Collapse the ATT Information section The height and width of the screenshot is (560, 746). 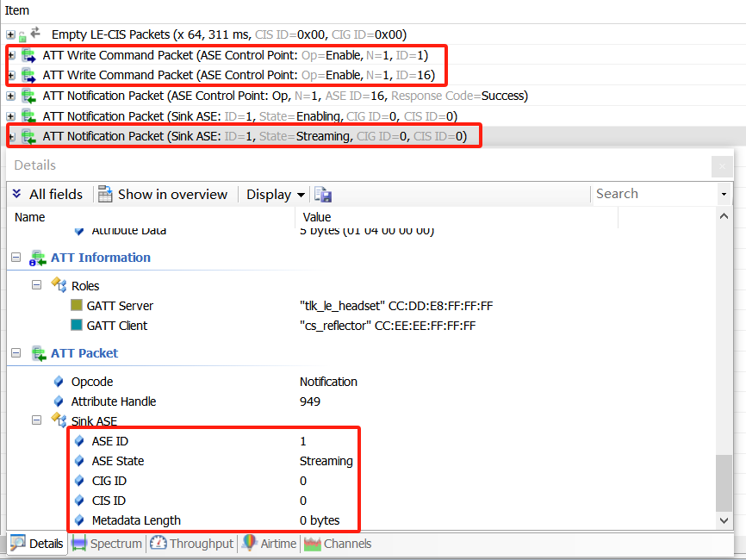(x=16, y=258)
